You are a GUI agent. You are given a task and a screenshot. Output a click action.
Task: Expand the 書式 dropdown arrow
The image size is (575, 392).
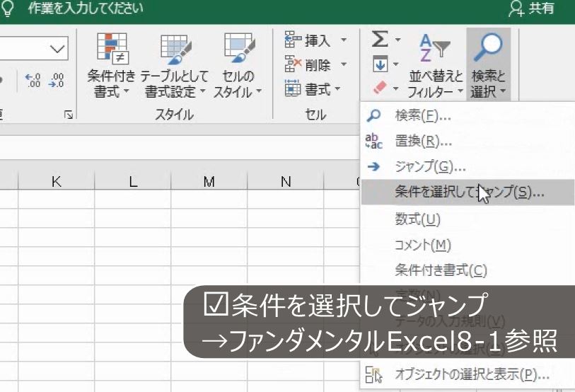pyautogui.click(x=337, y=88)
